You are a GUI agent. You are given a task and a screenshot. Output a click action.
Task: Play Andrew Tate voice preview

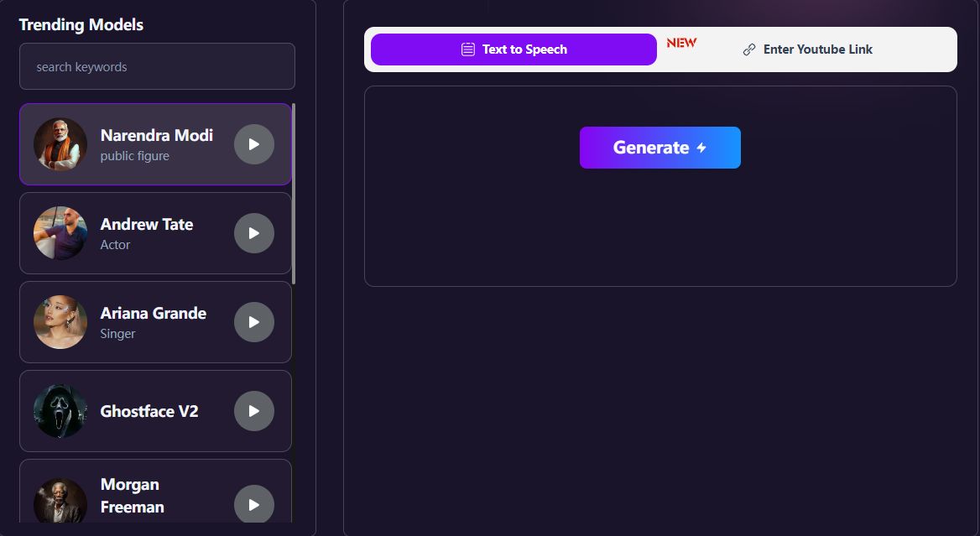tap(253, 233)
